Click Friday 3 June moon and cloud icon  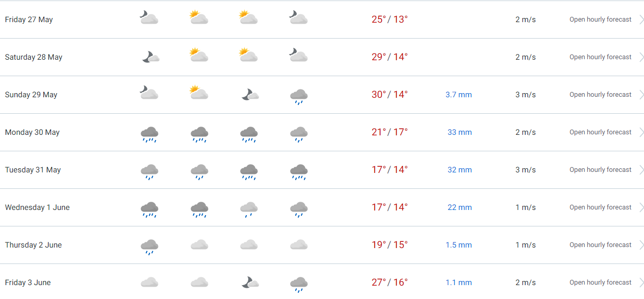point(250,282)
